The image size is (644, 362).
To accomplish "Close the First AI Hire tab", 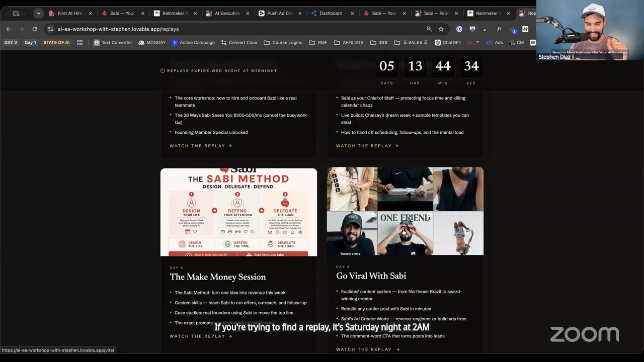I will (x=91, y=14).
